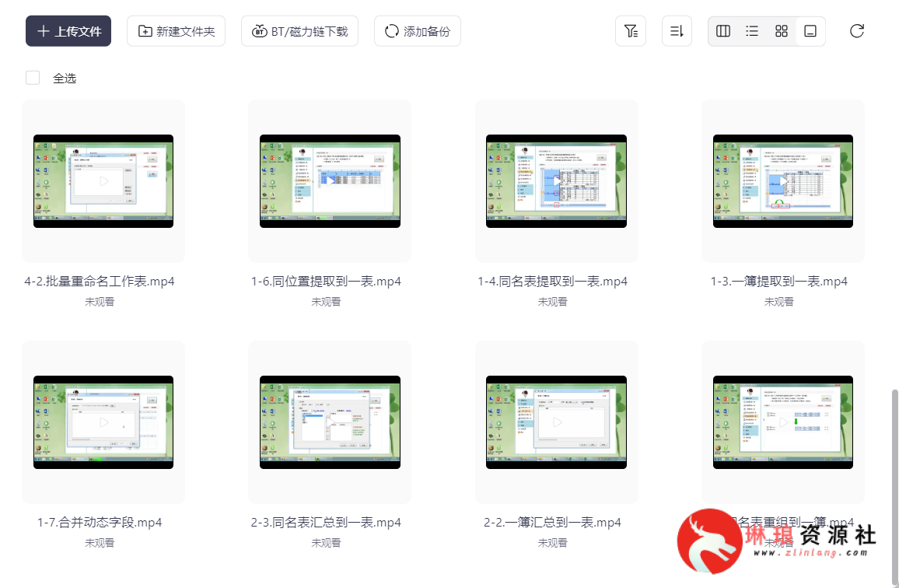Select file name 1-4.同名表提取到一表.mp4
The width and height of the screenshot is (899, 588).
pos(553,281)
